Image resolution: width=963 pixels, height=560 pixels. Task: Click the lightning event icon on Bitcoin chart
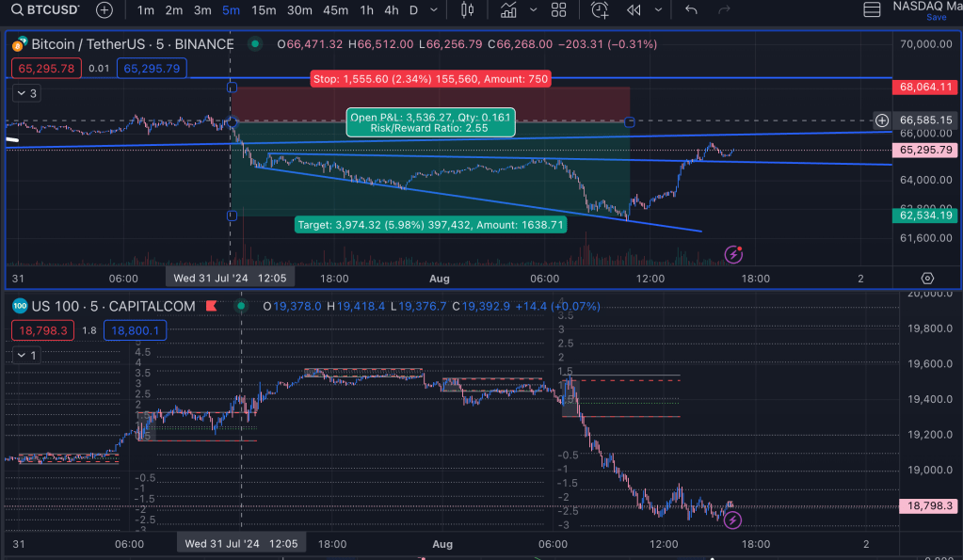[x=733, y=254]
